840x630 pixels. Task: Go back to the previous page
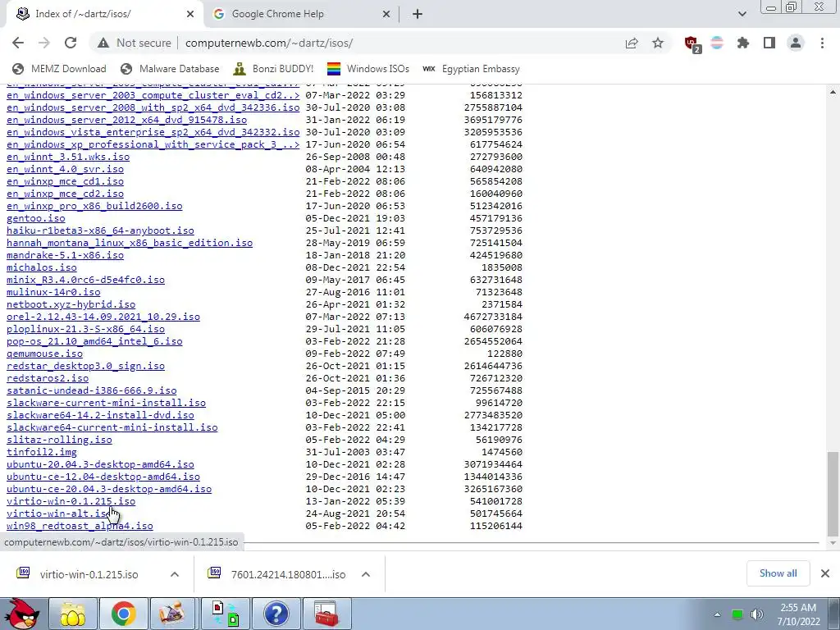[x=18, y=43]
